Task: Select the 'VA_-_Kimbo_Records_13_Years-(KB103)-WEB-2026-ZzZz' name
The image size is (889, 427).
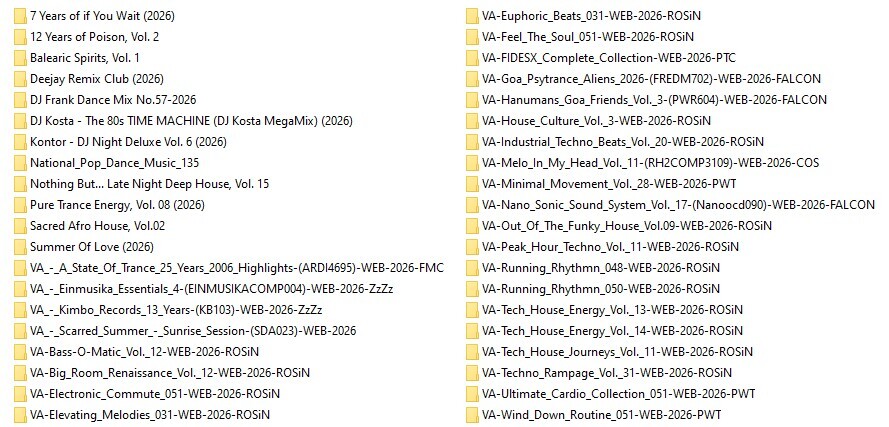Action: pyautogui.click(x=176, y=310)
